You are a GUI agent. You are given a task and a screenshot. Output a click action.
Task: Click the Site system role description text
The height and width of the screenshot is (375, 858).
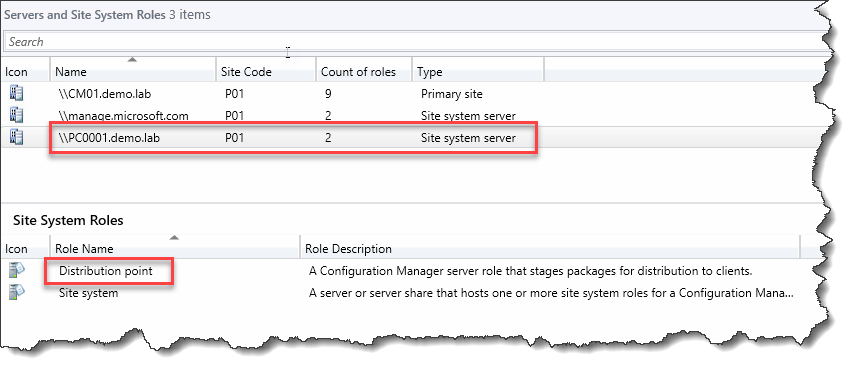pos(552,293)
